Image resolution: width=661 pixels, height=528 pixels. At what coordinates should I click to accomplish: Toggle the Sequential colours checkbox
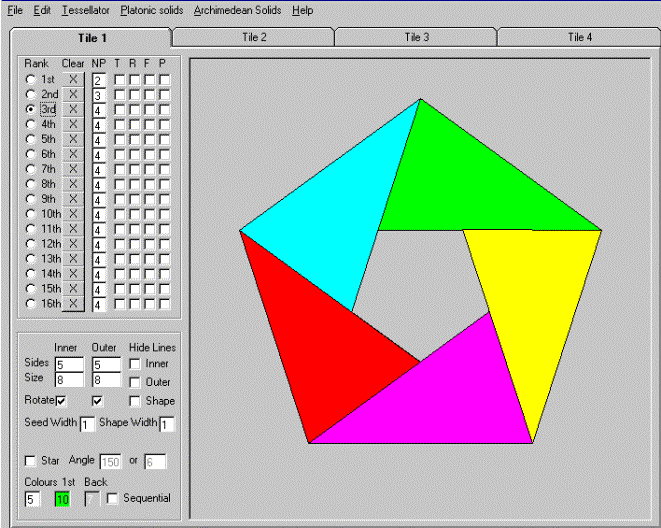tap(112, 498)
